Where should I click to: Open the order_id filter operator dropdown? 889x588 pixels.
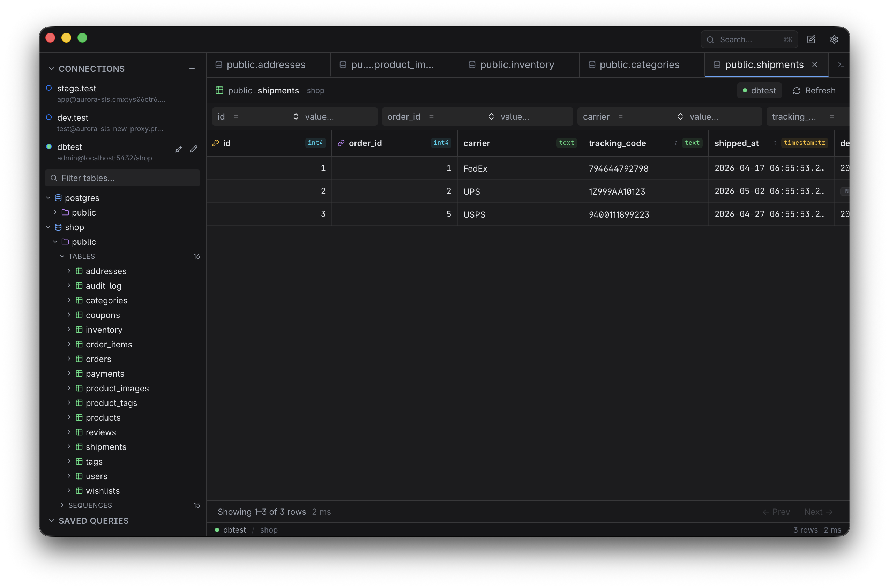pos(461,116)
